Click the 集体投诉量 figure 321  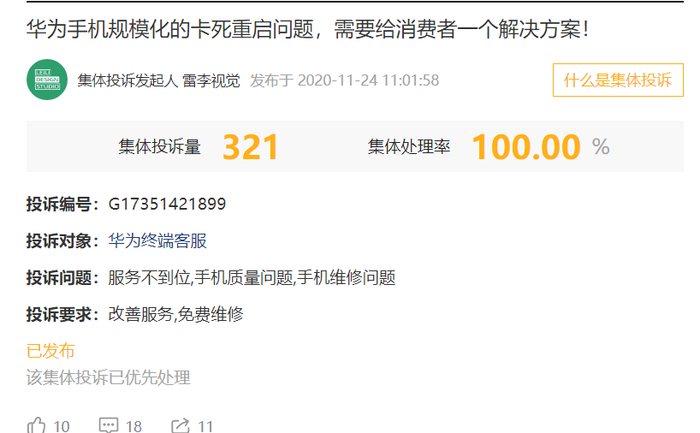pyautogui.click(x=250, y=147)
